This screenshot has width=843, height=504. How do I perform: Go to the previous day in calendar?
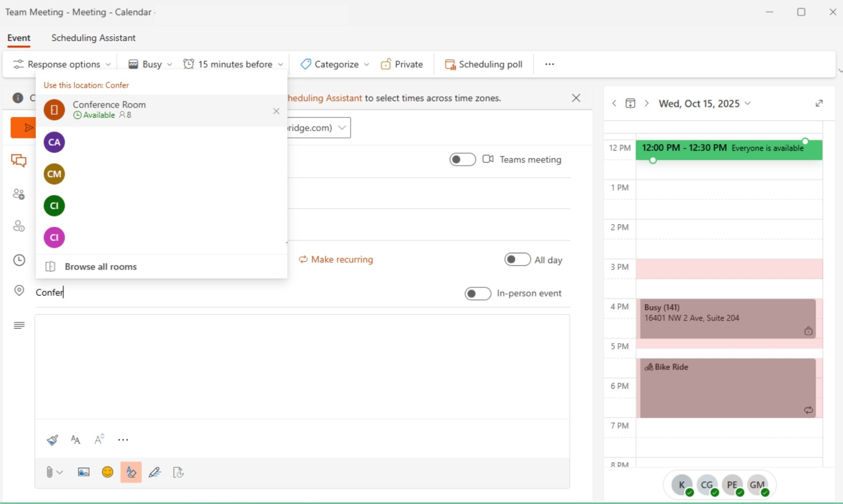[614, 103]
